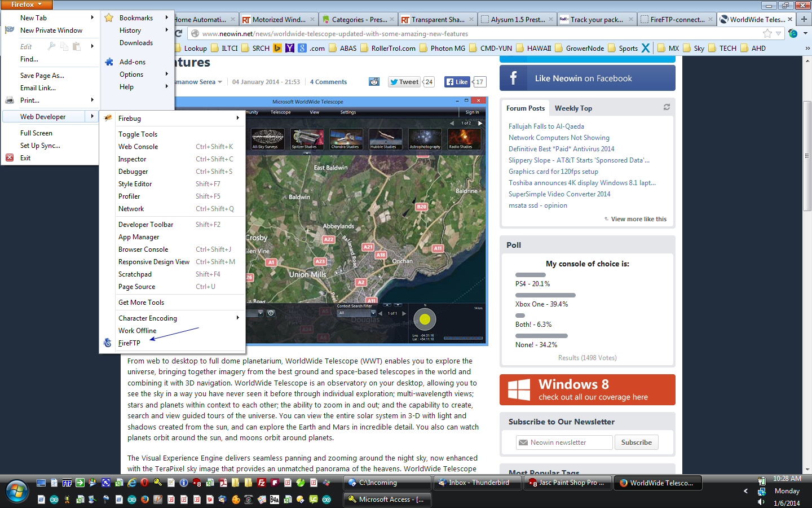
Task: Refresh the Forum Posts panel
Action: coord(667,107)
